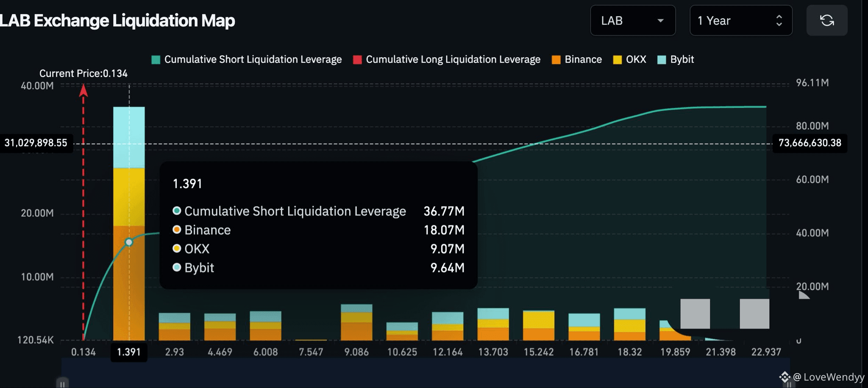
Task: Toggle Cumulative Short Liquidation Leverage legend series
Action: pyautogui.click(x=247, y=59)
